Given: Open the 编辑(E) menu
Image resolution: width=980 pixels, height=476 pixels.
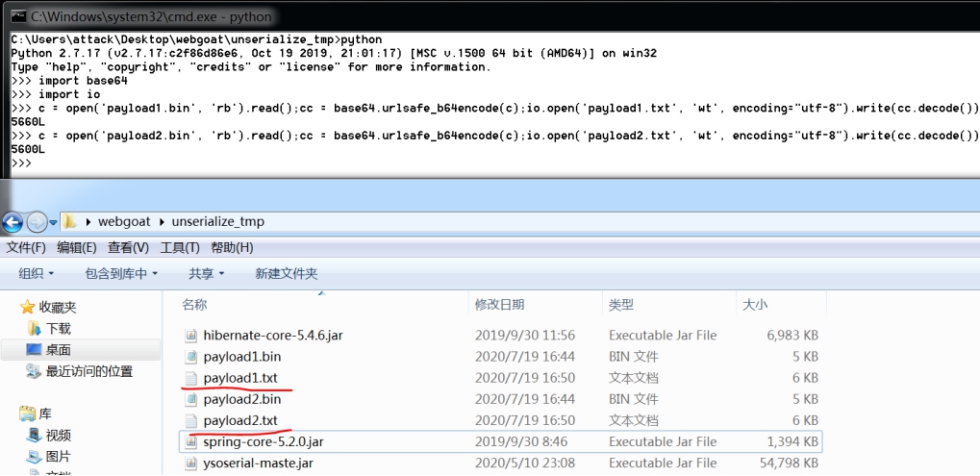Looking at the screenshot, I should (76, 247).
